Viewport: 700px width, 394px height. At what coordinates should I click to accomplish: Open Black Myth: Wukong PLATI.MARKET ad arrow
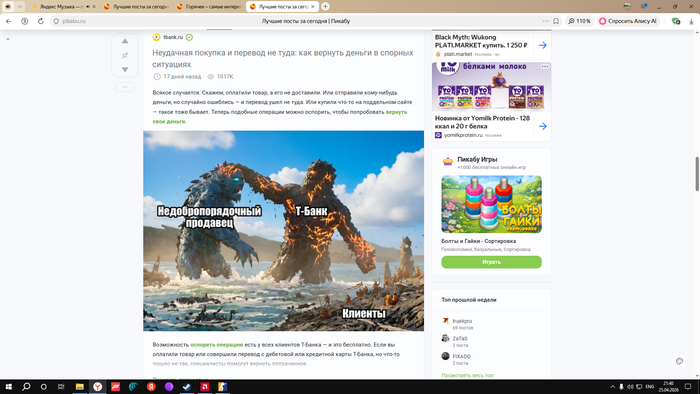pos(542,45)
